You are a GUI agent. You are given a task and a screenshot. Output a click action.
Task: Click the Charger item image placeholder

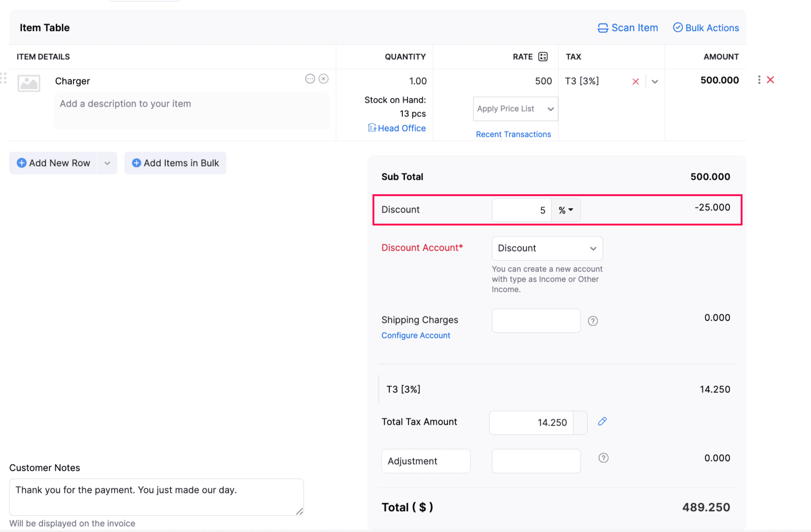click(x=29, y=83)
